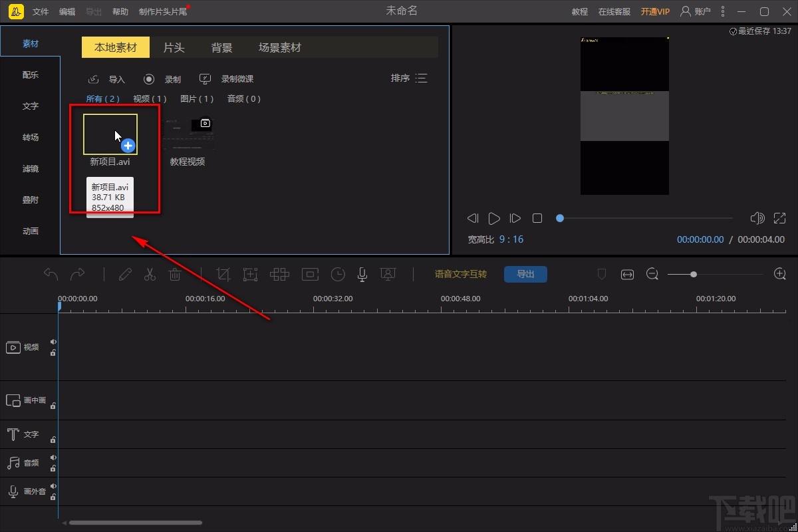
Task: Select the 本地素材 tab
Action: [116, 47]
